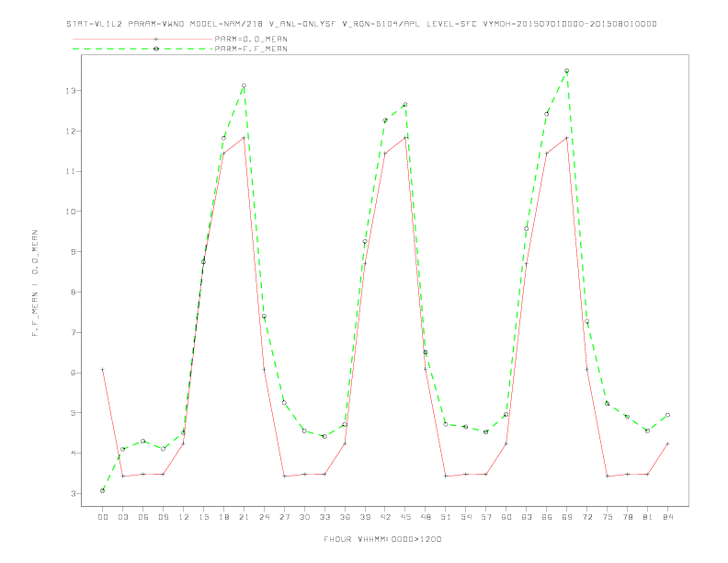Click the red plus data point at hour 84
This screenshot has height=563, width=728.
click(667, 443)
